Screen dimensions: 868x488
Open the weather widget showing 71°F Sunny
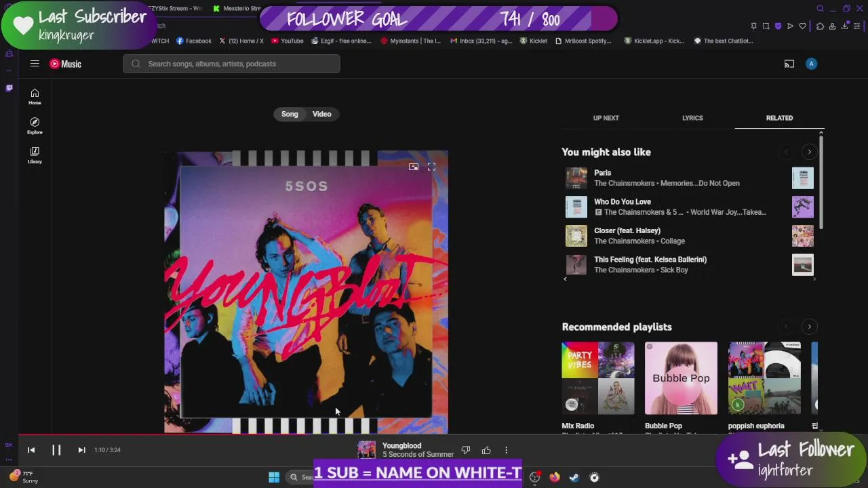point(24,477)
